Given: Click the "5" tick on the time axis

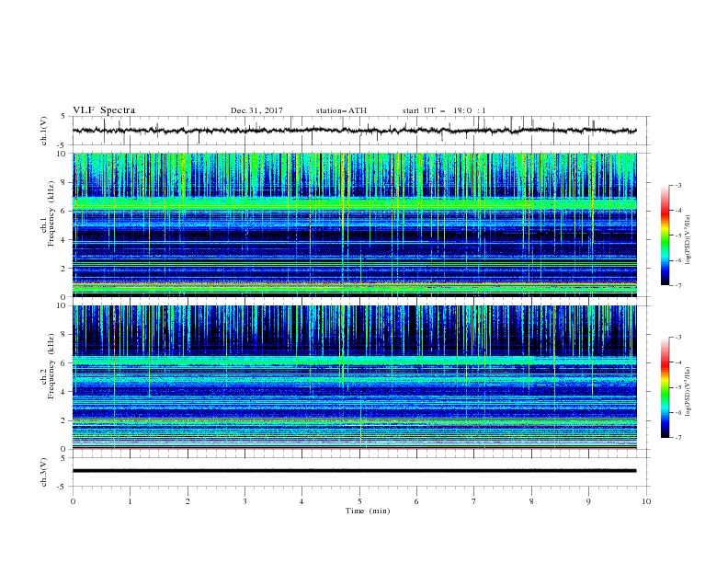Looking at the screenshot, I should tap(359, 501).
